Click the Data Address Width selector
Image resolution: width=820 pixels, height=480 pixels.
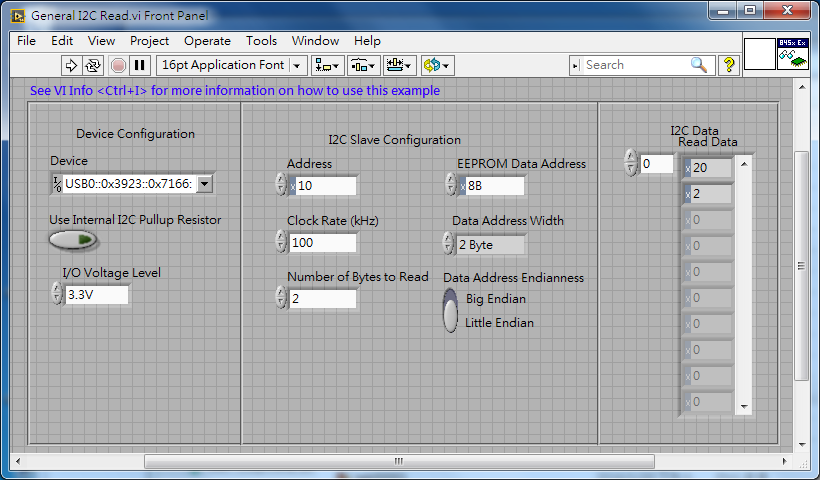[x=489, y=244]
